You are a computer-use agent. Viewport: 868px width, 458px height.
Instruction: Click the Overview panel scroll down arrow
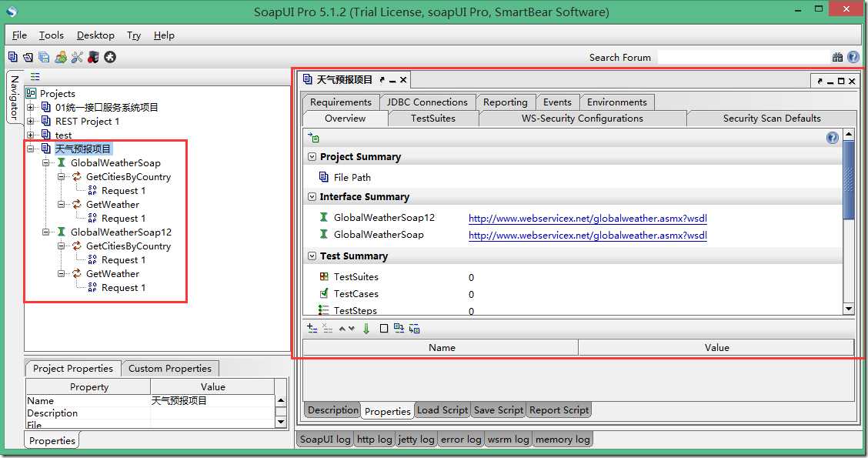click(848, 309)
